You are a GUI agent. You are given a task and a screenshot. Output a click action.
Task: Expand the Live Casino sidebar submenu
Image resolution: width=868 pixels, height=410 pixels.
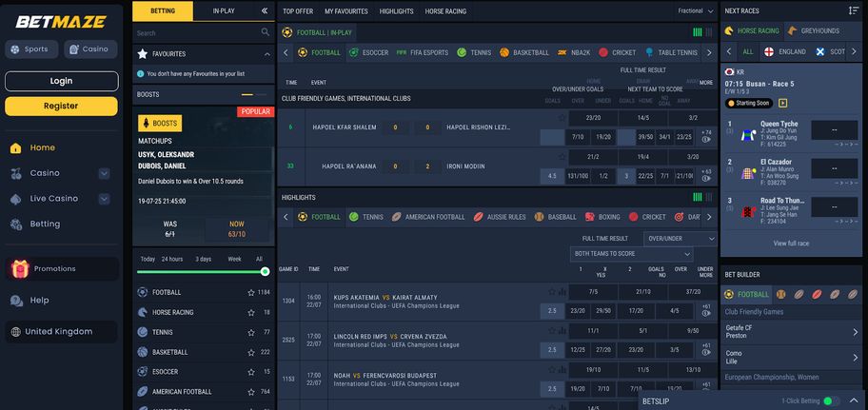(104, 199)
